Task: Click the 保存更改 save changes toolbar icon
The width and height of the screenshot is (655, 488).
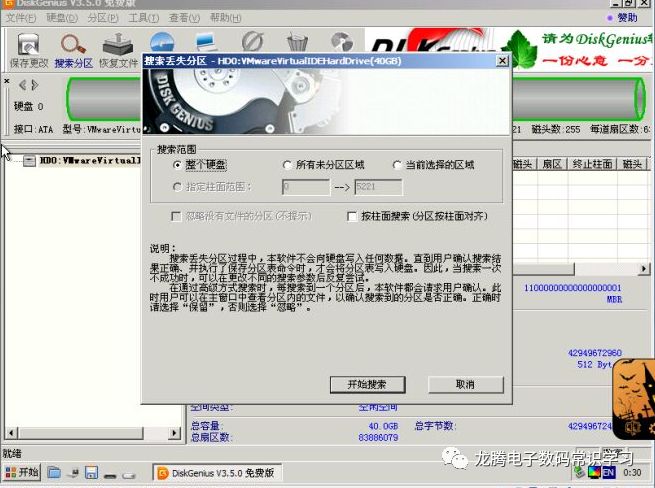Action: 29,45
